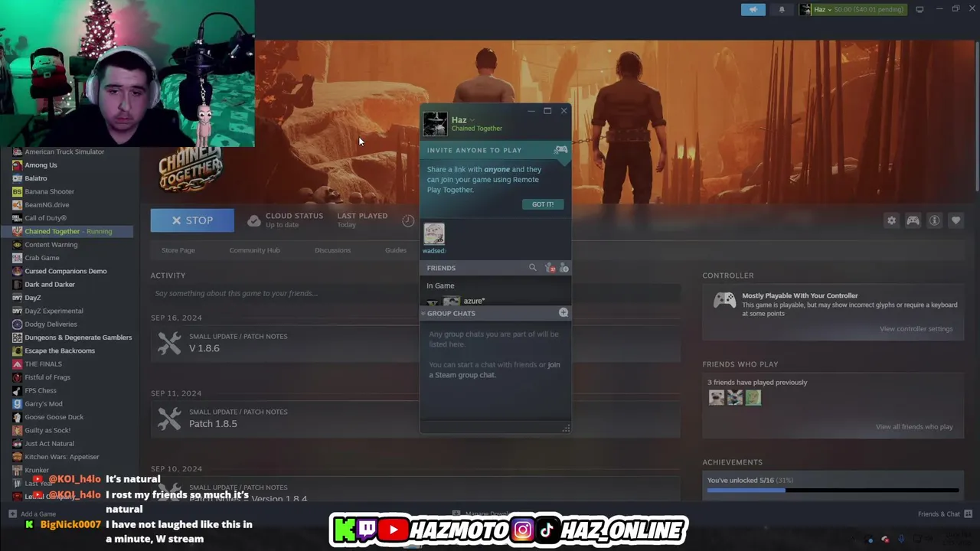Open View controller settings link
The image size is (980, 551).
916,329
